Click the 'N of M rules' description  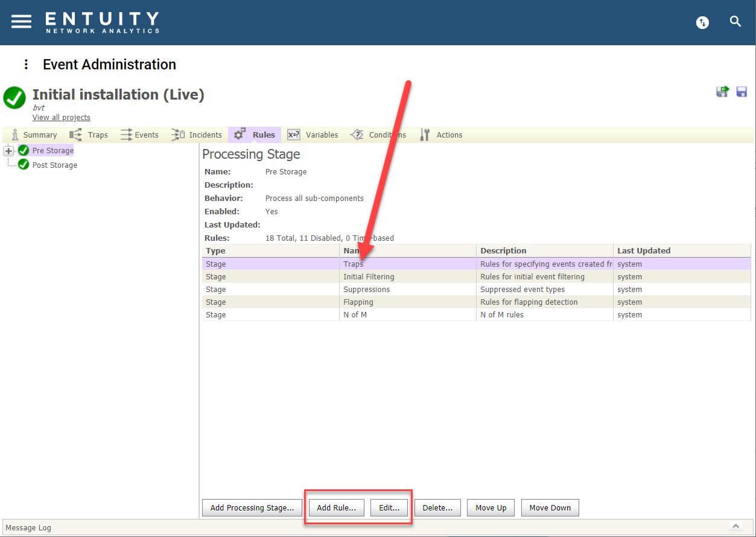(502, 315)
